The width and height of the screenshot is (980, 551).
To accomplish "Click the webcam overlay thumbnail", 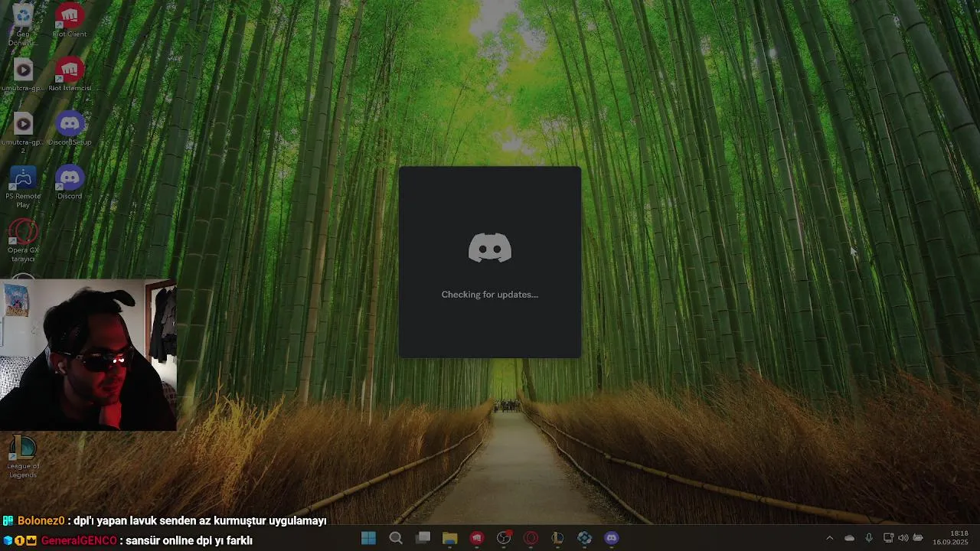I will pyautogui.click(x=88, y=355).
